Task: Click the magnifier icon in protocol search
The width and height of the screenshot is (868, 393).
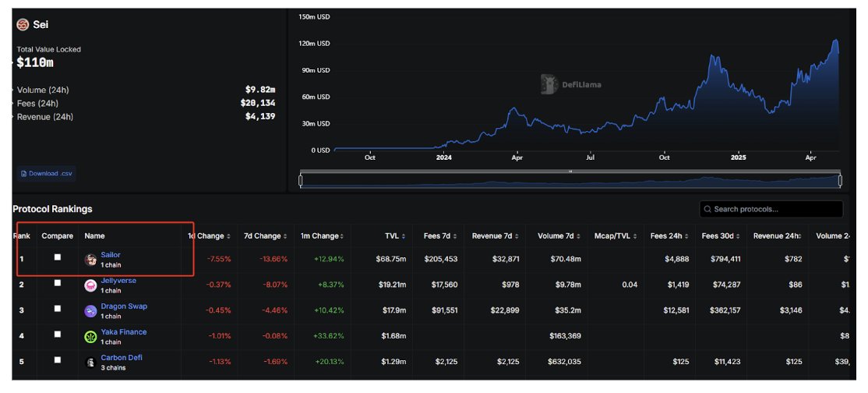Action: [x=707, y=210]
